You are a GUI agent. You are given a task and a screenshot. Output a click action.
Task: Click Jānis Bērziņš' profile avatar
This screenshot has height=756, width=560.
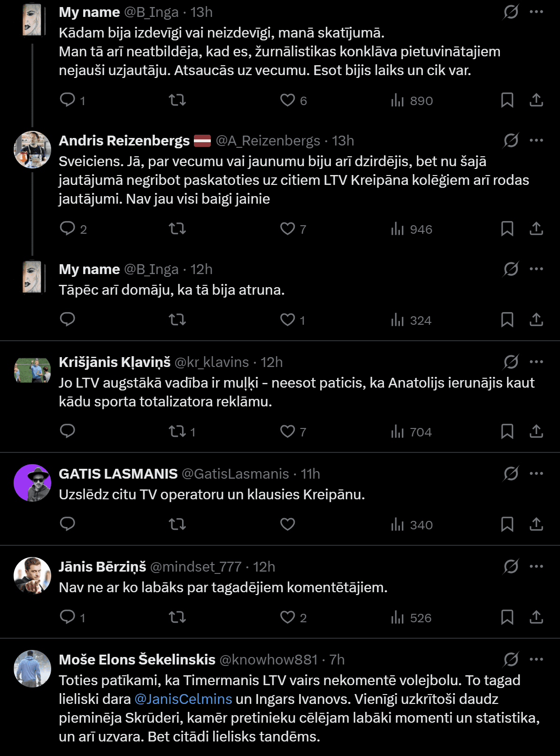tap(32, 576)
